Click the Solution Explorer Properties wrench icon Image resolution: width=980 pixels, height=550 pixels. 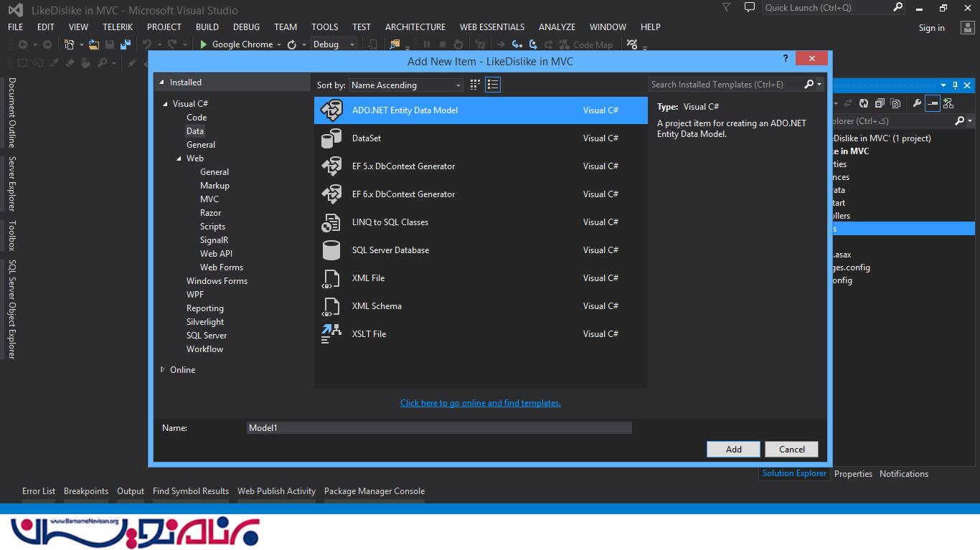[917, 103]
